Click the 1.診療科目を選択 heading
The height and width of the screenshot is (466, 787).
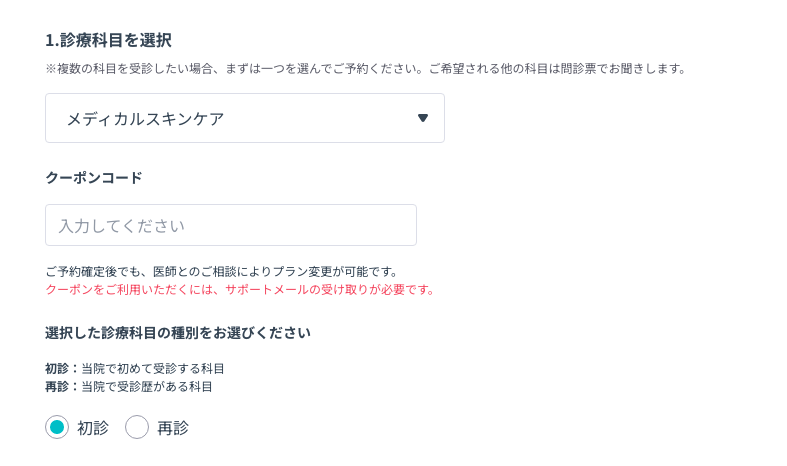[108, 40]
